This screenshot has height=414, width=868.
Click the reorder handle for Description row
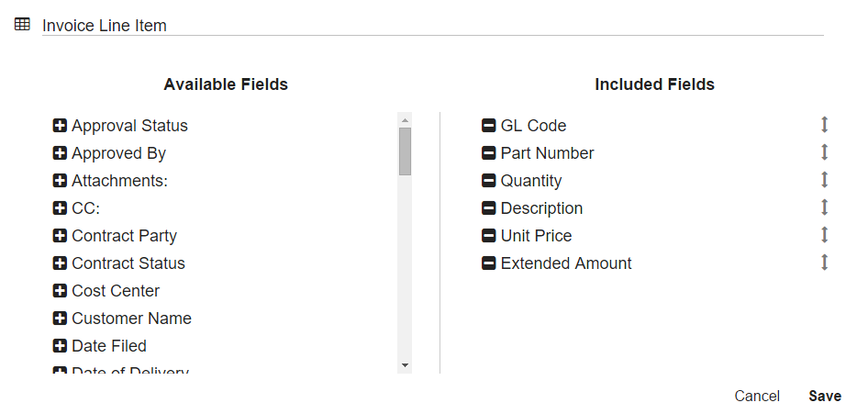824,207
